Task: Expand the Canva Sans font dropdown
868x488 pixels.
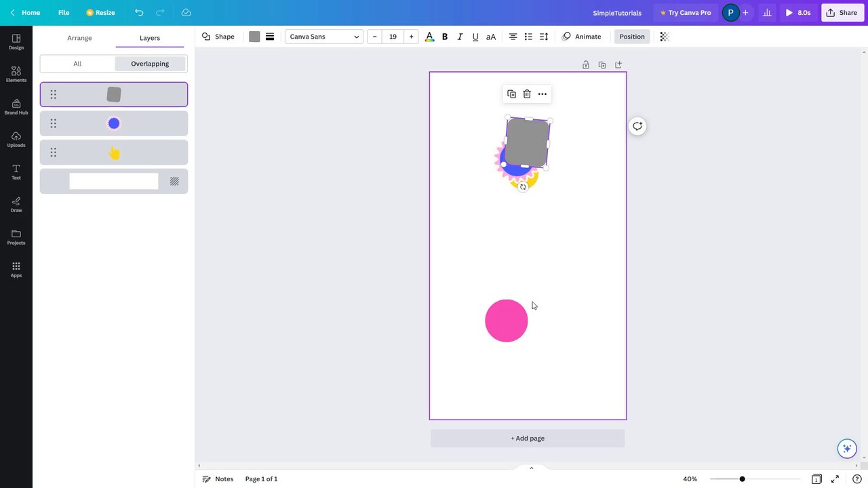Action: pyautogui.click(x=324, y=37)
